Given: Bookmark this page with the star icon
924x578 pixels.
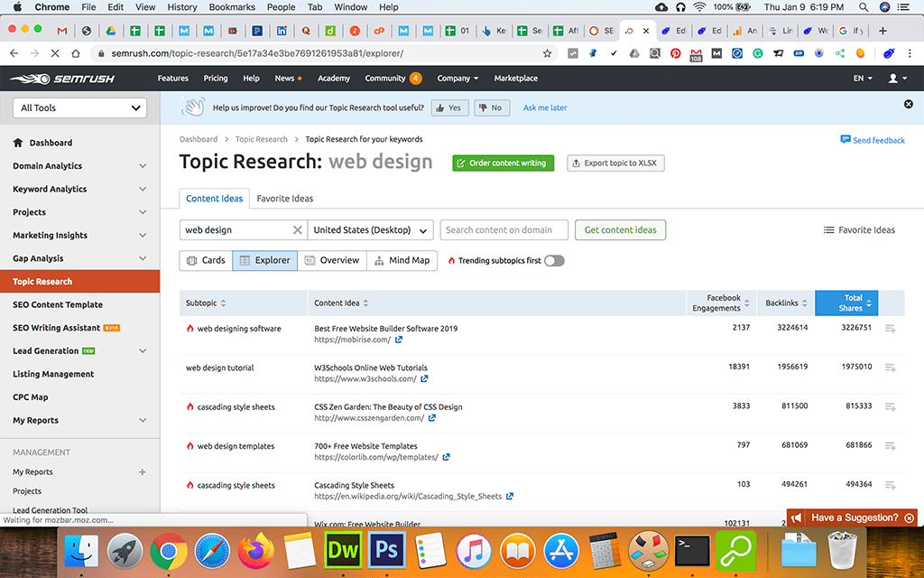Looking at the screenshot, I should click(548, 53).
